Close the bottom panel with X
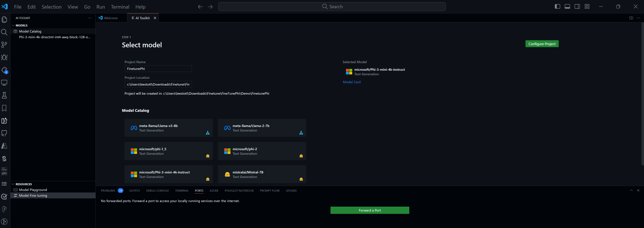Viewport: 644px width, 228px height. pos(638,190)
